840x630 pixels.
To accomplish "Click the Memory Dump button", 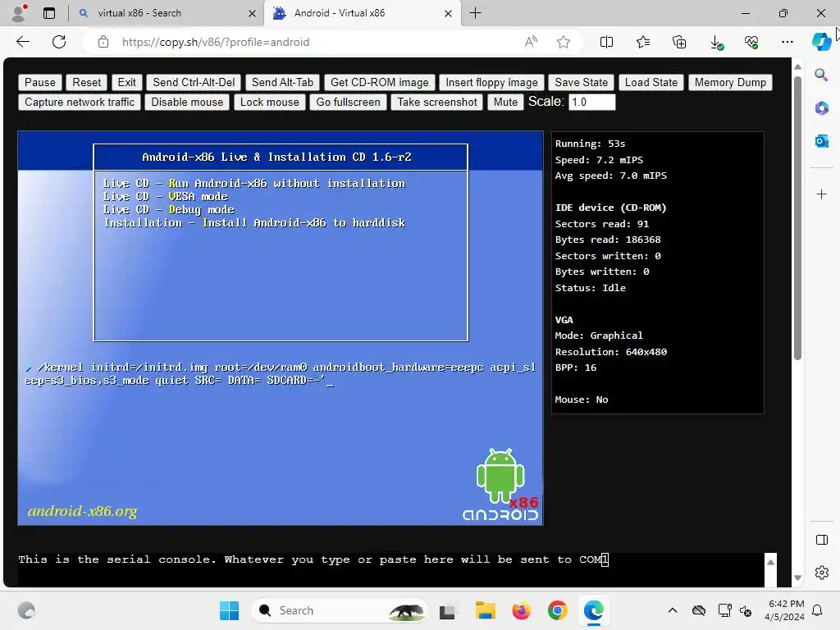I will (x=730, y=82).
